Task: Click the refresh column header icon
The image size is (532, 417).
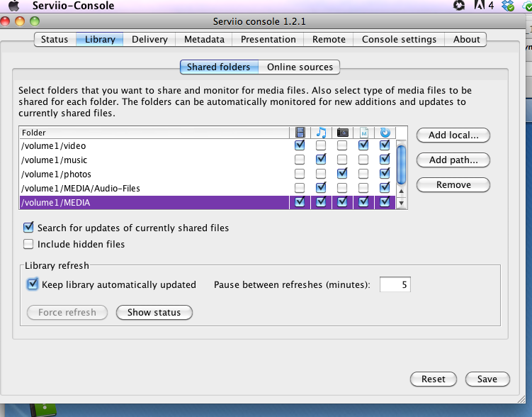Action: click(x=385, y=133)
